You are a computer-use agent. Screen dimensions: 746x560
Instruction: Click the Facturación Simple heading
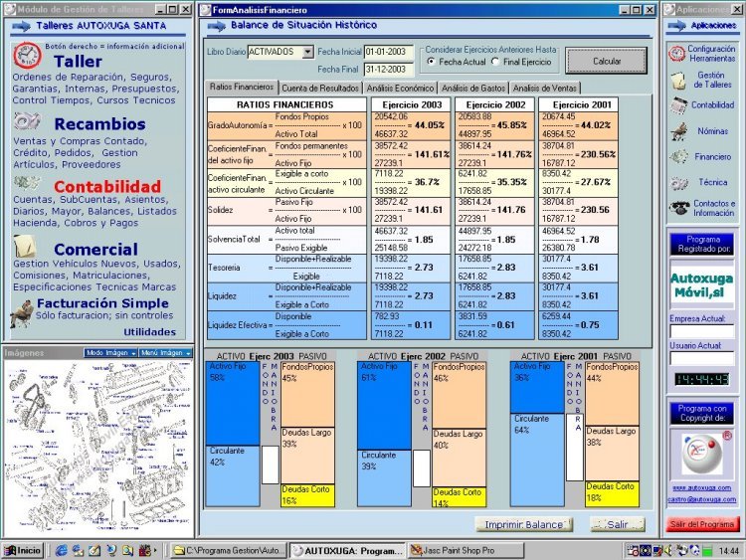point(102,303)
